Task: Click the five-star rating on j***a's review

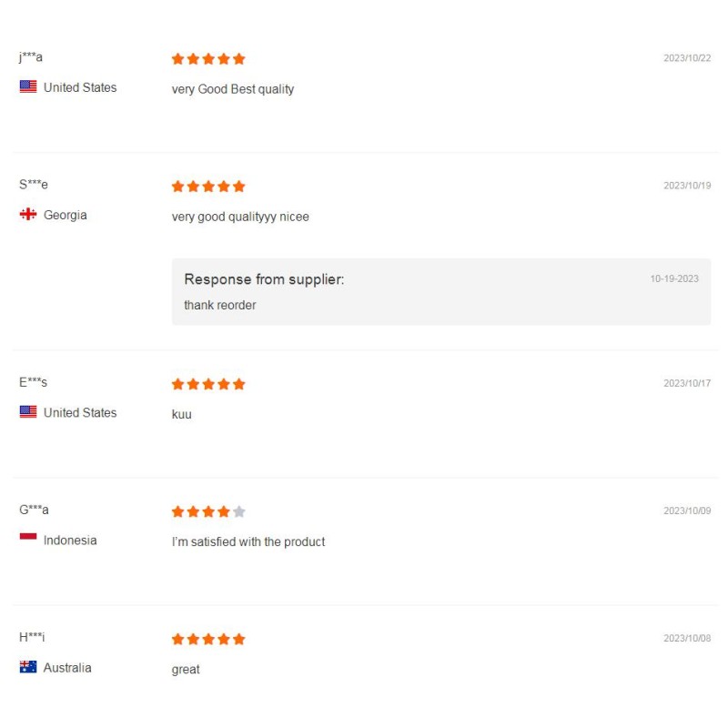Action: (x=208, y=59)
